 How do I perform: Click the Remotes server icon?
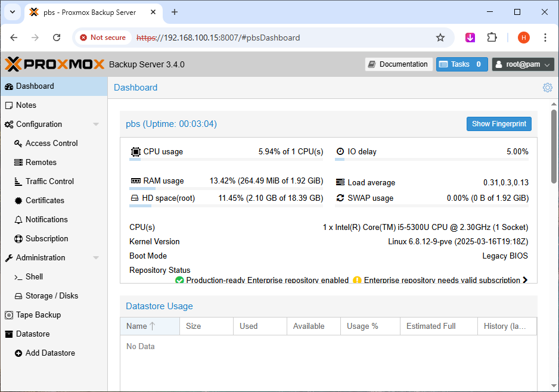pos(18,163)
